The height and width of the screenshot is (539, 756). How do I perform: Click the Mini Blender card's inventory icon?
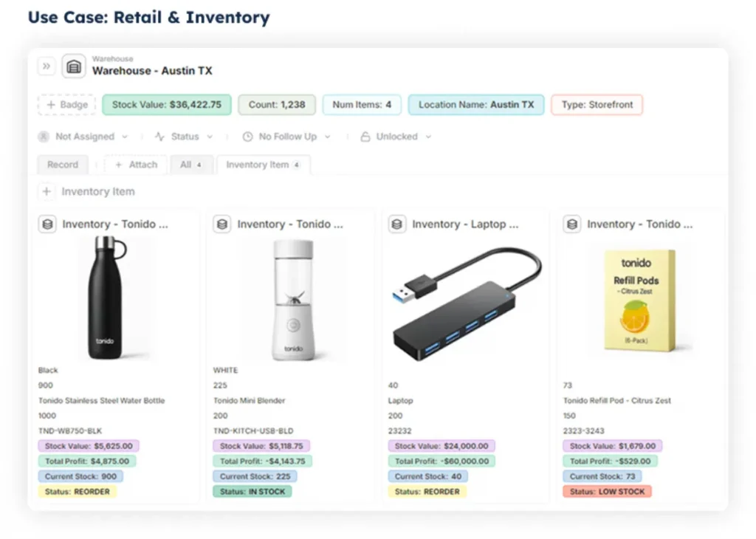[x=222, y=224]
